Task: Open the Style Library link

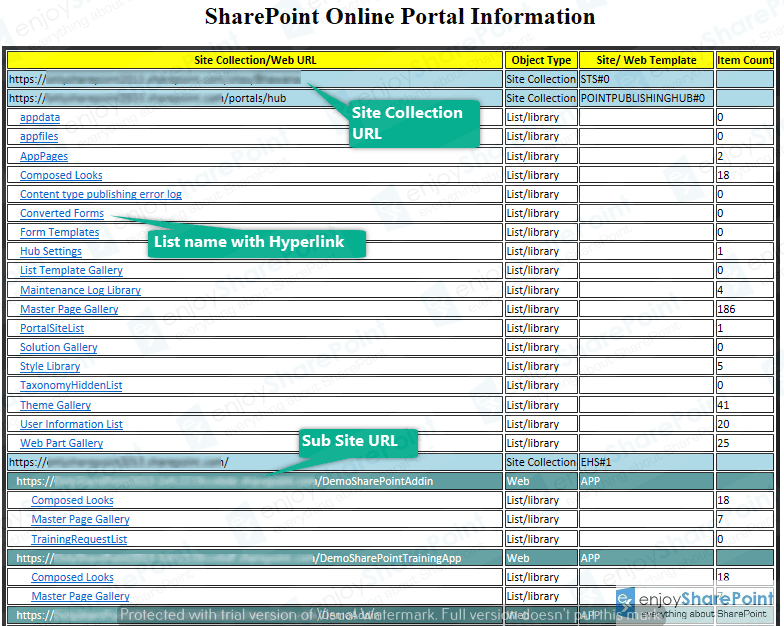Action: tap(50, 366)
